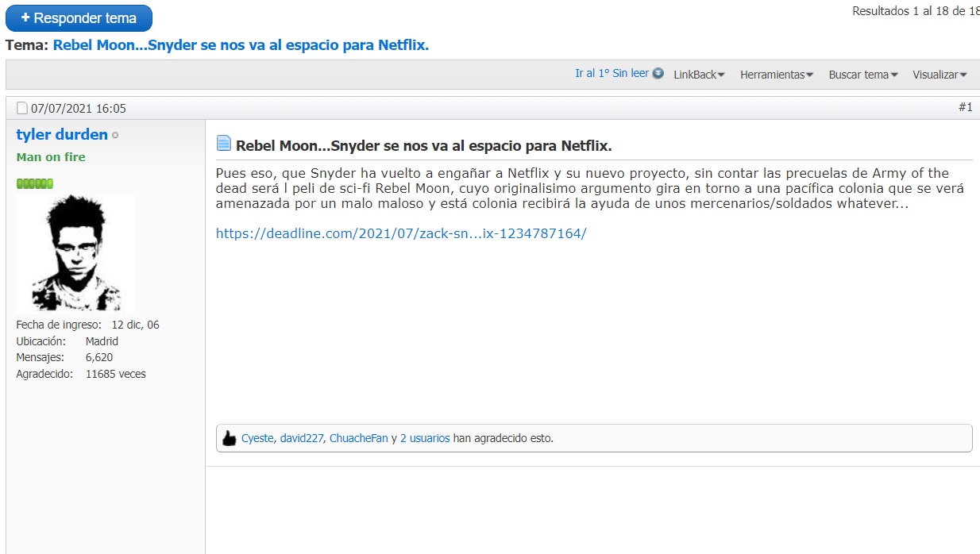The image size is (980, 554).
Task: Expand the Herramientas dropdown
Action: tap(777, 75)
